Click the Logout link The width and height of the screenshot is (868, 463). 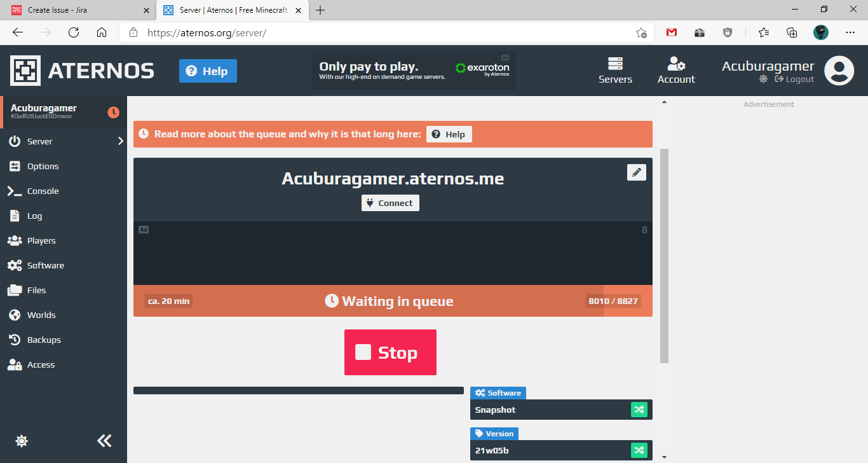point(794,79)
